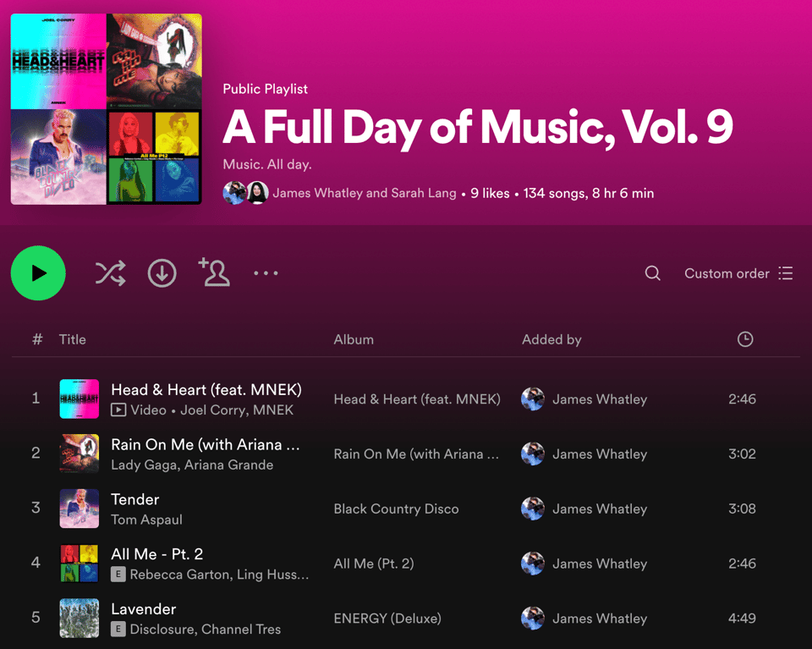Image resolution: width=812 pixels, height=649 pixels.
Task: Click the Lavender track cover art
Action: click(x=80, y=618)
